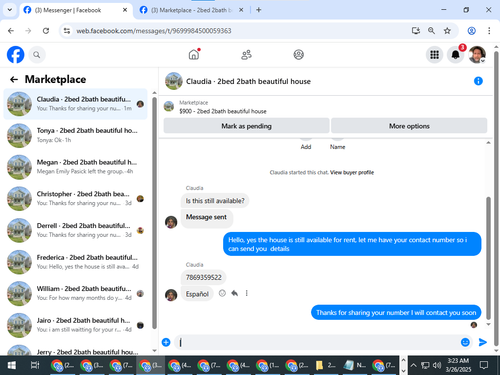Go to the Facebook Home feed icon
Viewport: 500px width, 375px height.
coord(194,54)
